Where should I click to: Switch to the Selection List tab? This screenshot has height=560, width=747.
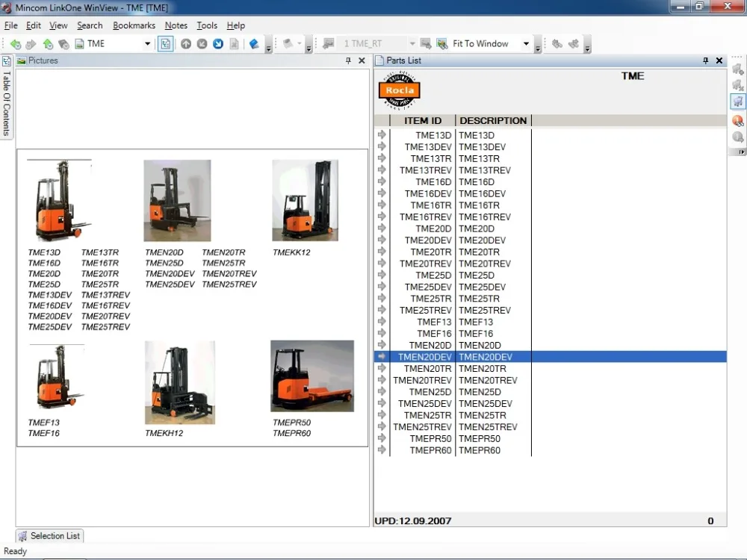[x=49, y=535]
